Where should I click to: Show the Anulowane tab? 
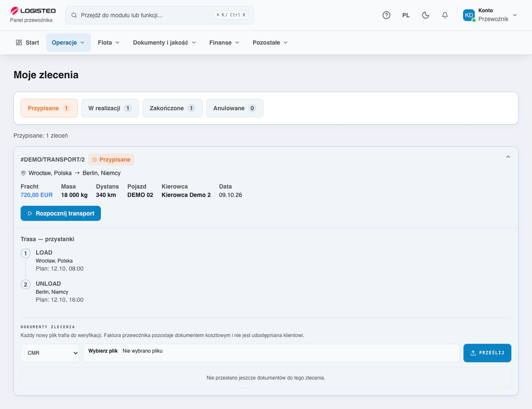[x=235, y=108]
